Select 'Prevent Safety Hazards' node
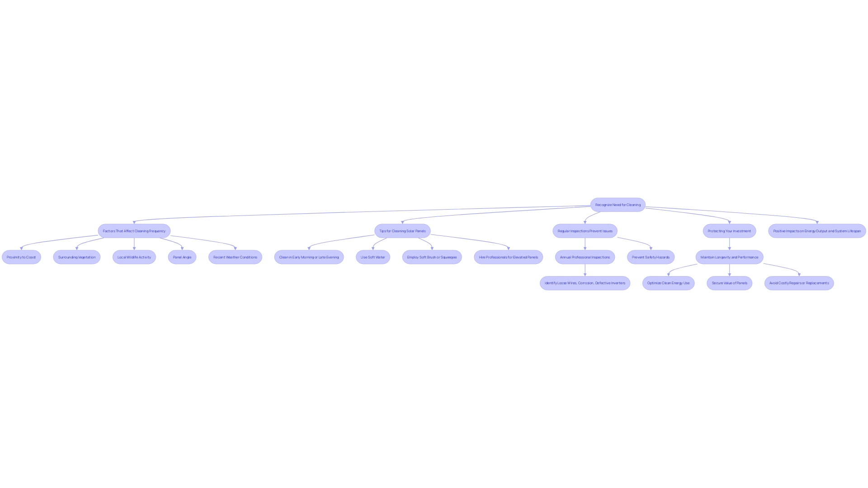 pos(651,257)
